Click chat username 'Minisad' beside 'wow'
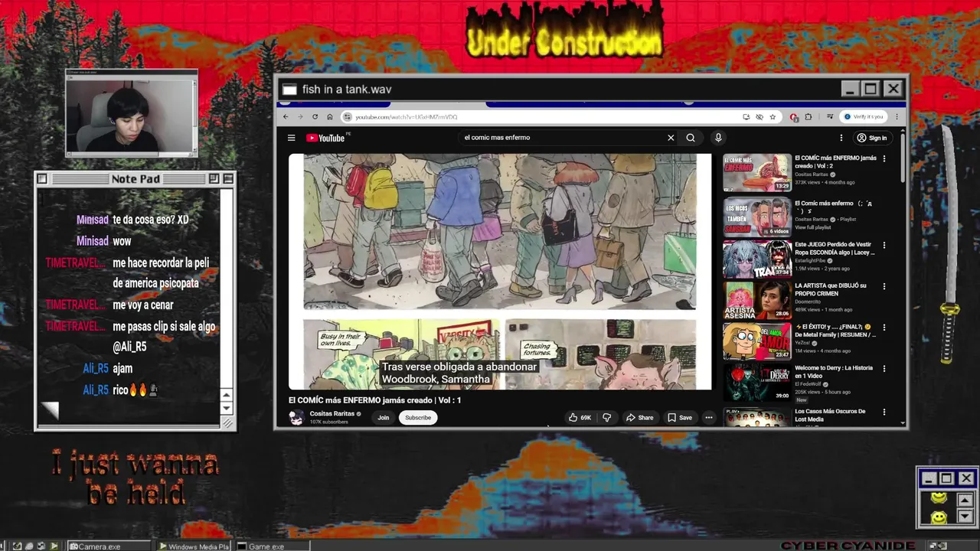Viewport: 980px width, 551px height. tap(92, 241)
